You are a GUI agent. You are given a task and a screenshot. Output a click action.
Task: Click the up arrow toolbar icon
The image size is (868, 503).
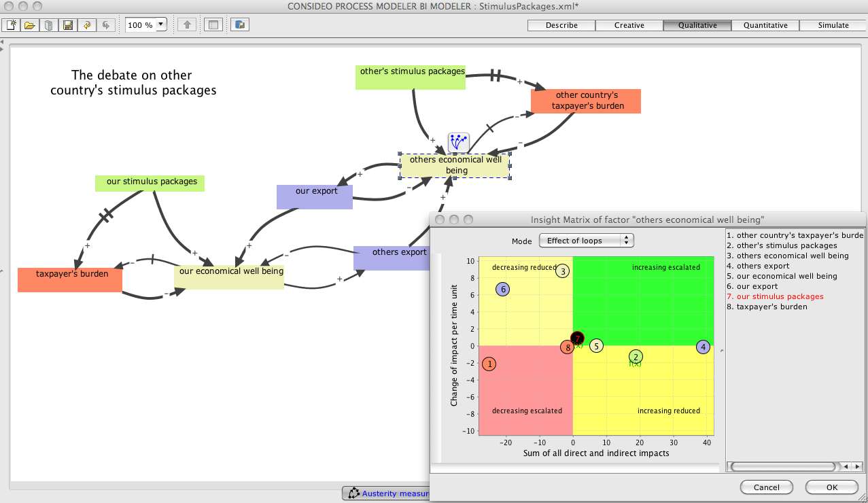click(187, 25)
